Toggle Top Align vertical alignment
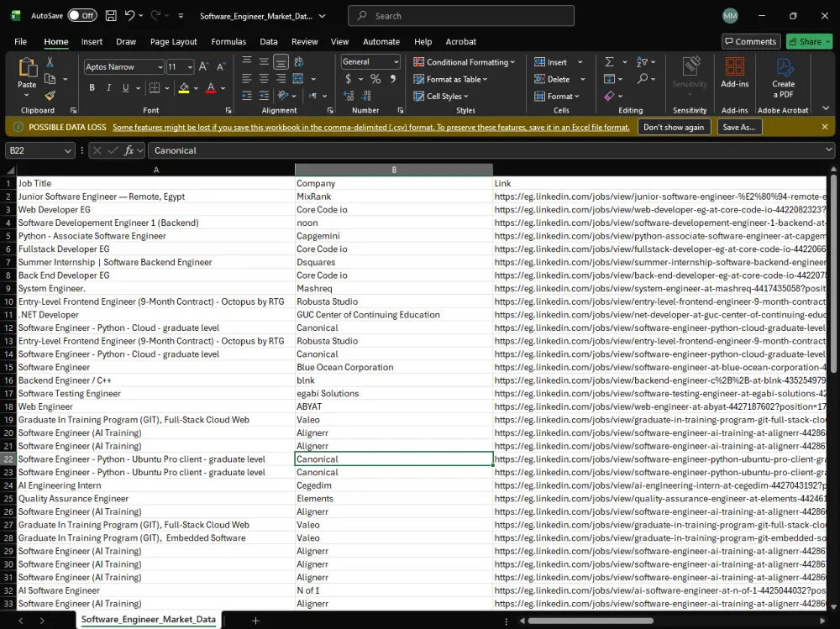840x629 pixels. 247,62
